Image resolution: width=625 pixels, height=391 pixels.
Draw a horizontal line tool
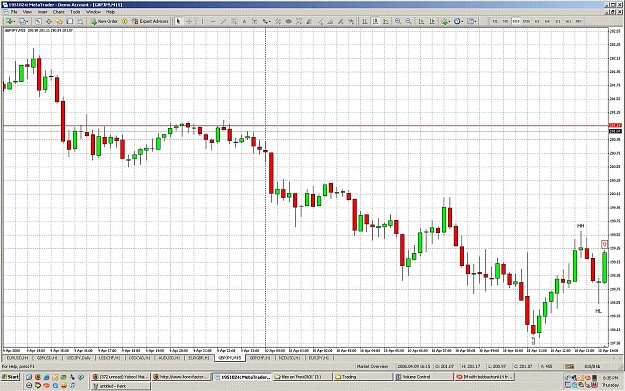213,22
